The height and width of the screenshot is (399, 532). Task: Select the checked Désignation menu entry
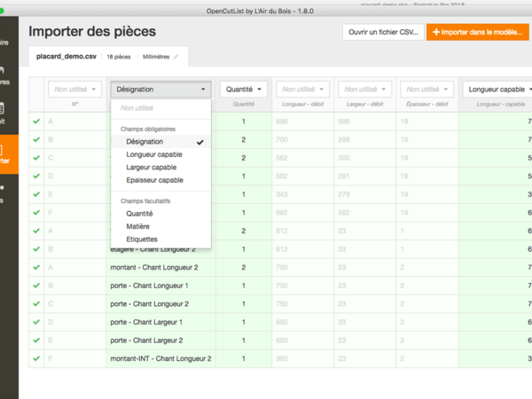pos(160,142)
